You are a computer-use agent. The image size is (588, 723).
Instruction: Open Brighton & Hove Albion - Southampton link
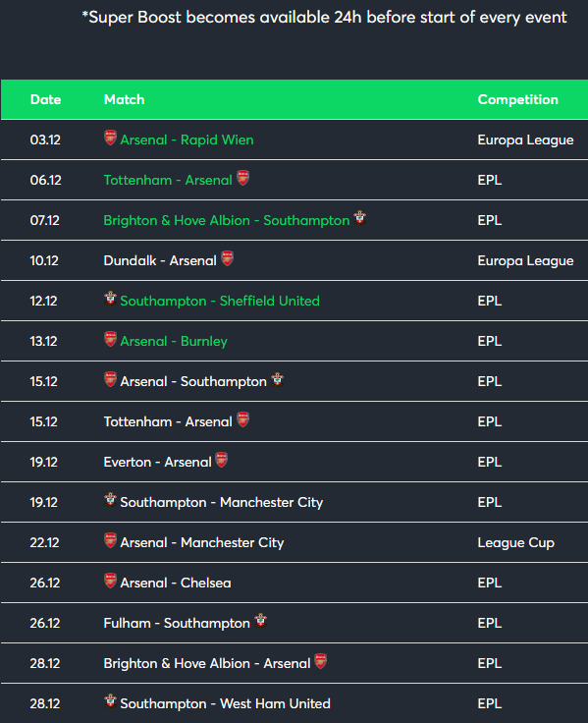pos(227,220)
